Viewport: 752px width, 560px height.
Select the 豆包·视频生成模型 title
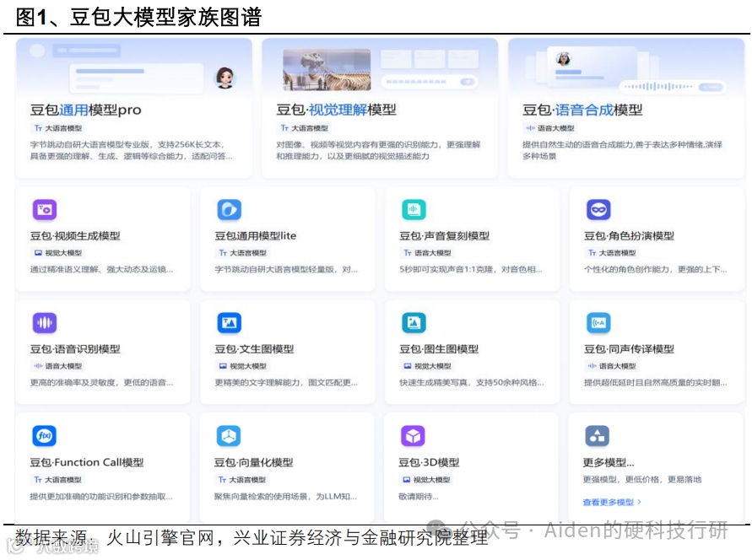pos(75,235)
